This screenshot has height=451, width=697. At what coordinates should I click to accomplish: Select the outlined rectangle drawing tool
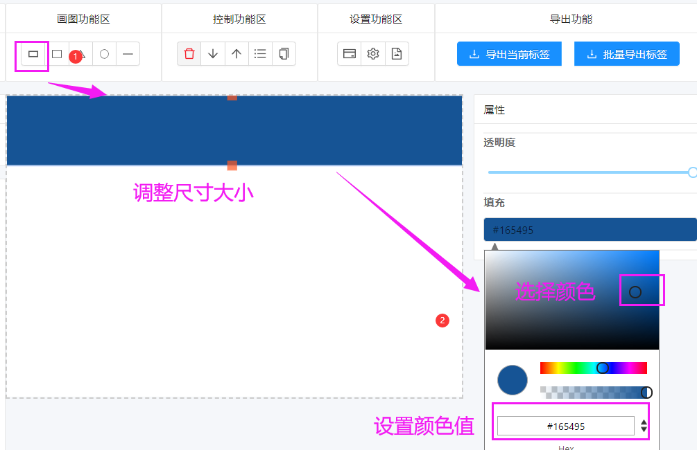pos(57,54)
